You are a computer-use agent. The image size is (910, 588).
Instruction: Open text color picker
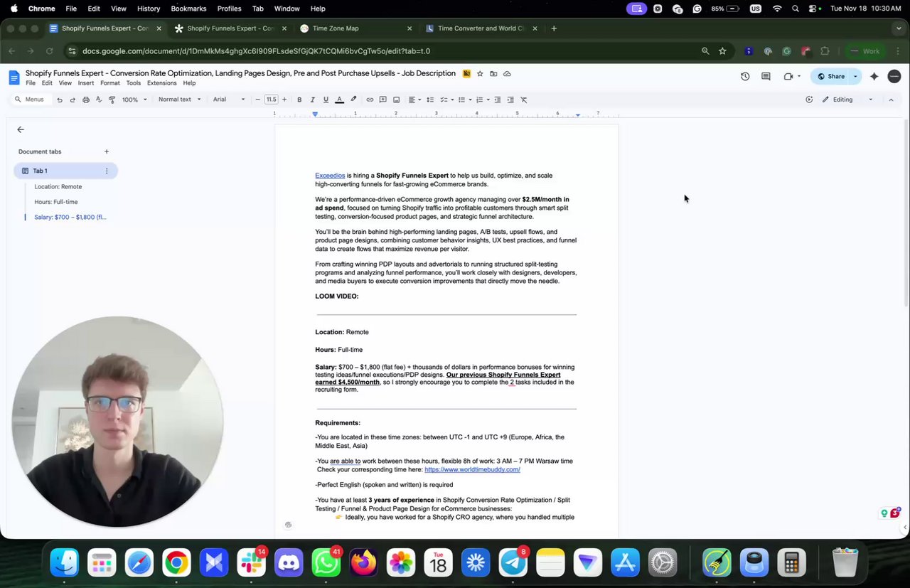pos(339,100)
